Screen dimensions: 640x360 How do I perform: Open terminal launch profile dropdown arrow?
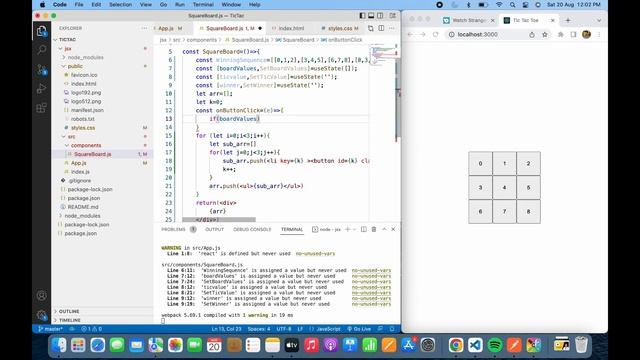coord(354,229)
